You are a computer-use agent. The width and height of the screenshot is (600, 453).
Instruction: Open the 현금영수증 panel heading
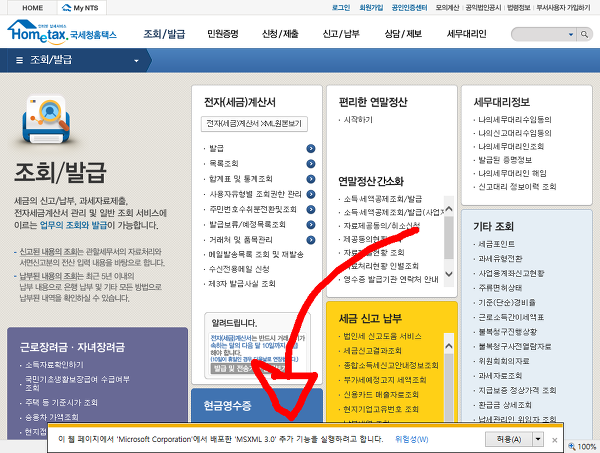pyautogui.click(x=227, y=405)
